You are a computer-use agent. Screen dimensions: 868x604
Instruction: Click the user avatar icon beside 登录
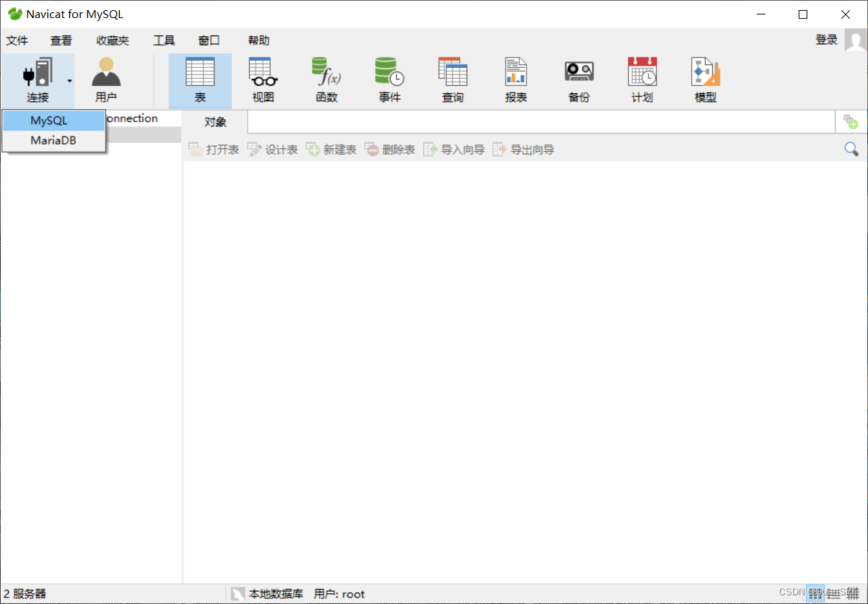point(856,40)
